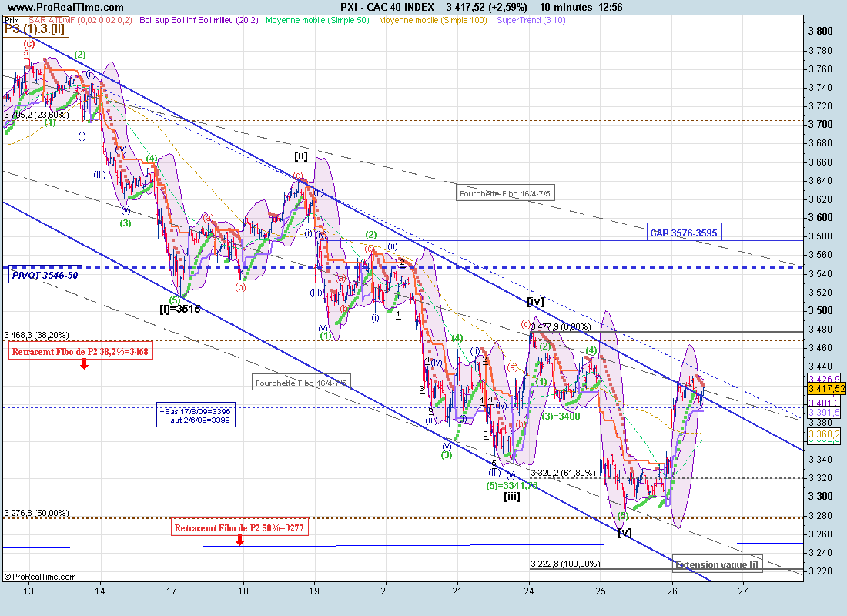Click the GAP 3576-3595 annotation box
This screenshot has width=847, height=616.
[684, 233]
